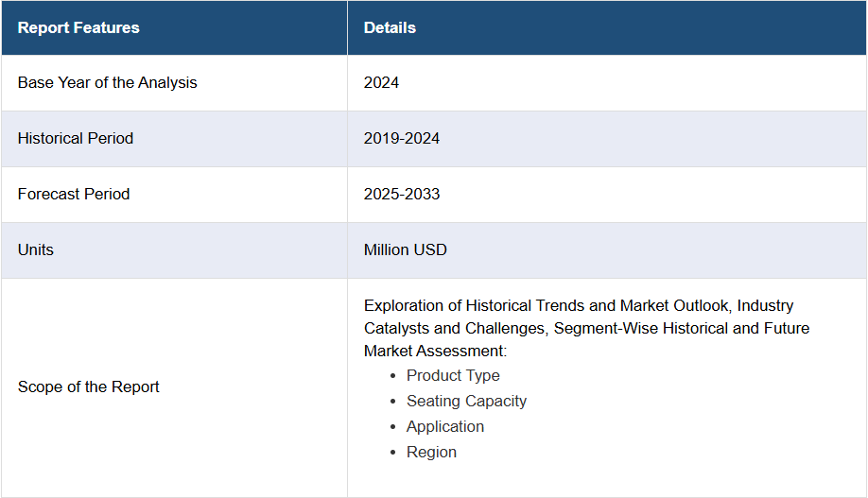
Task: Select the Forecast Period row label
Action: click(74, 194)
